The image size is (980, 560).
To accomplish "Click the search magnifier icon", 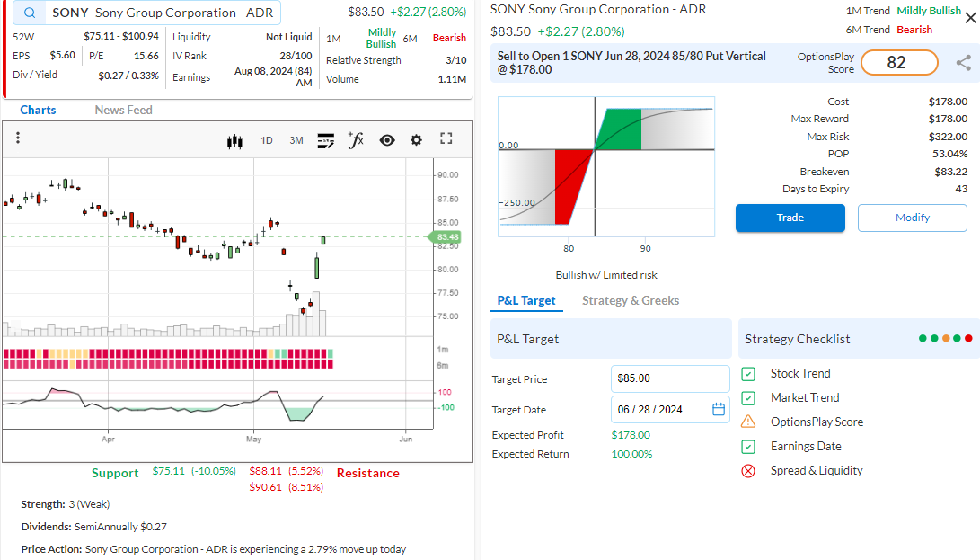I will click(30, 13).
